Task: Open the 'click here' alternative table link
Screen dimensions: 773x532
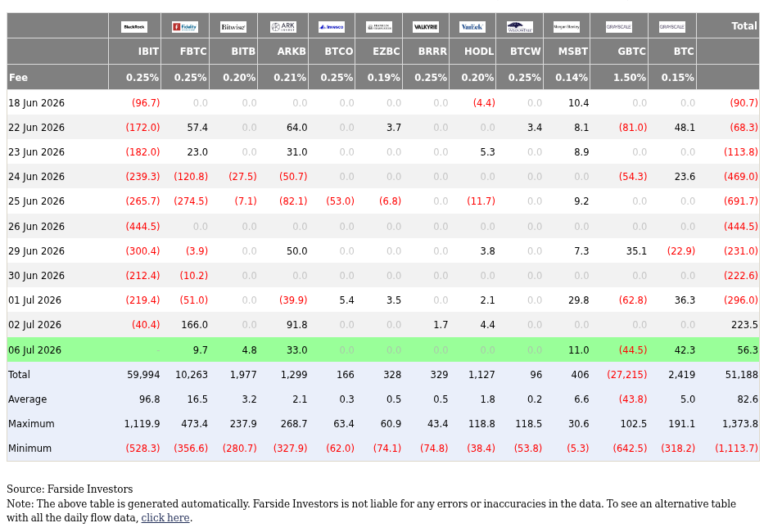Action: click(x=165, y=518)
